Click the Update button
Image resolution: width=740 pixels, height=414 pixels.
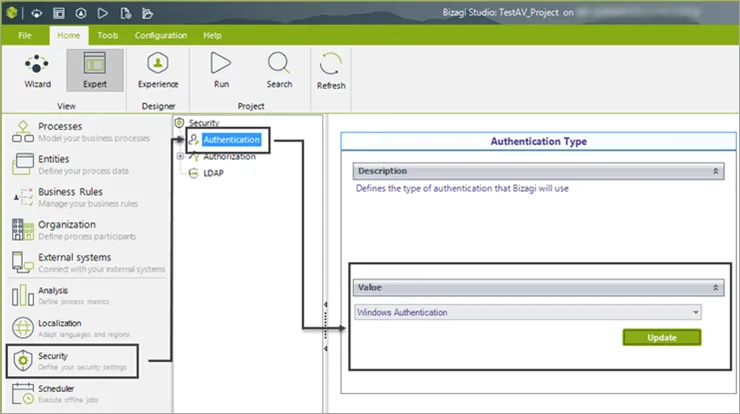click(x=662, y=338)
